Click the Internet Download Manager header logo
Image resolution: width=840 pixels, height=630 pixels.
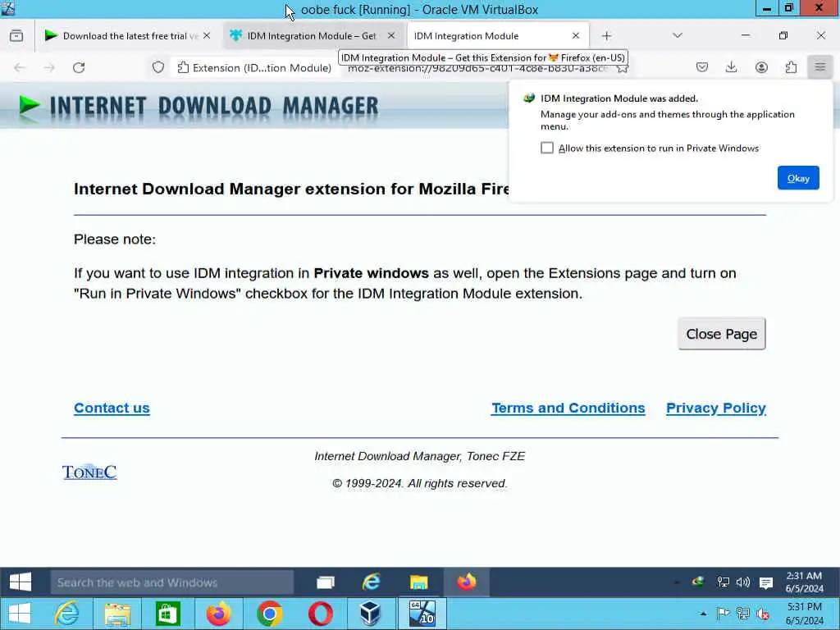point(199,106)
